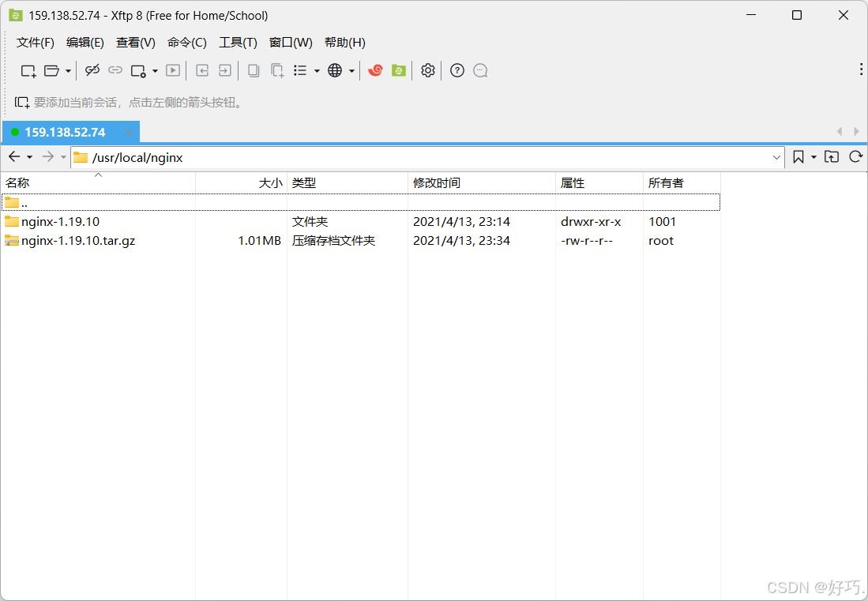This screenshot has height=601, width=868.
Task: Click the left transfer arrow icon
Action: (x=202, y=70)
